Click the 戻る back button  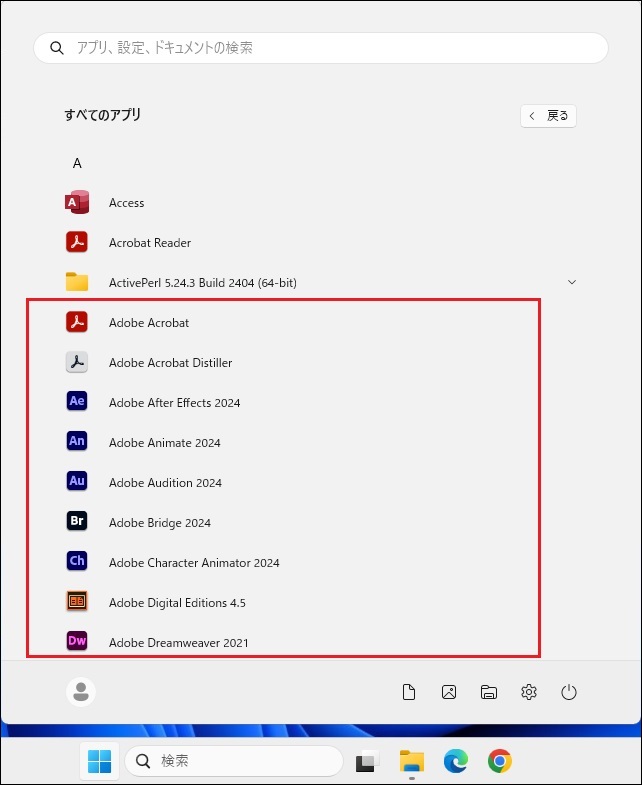[548, 116]
